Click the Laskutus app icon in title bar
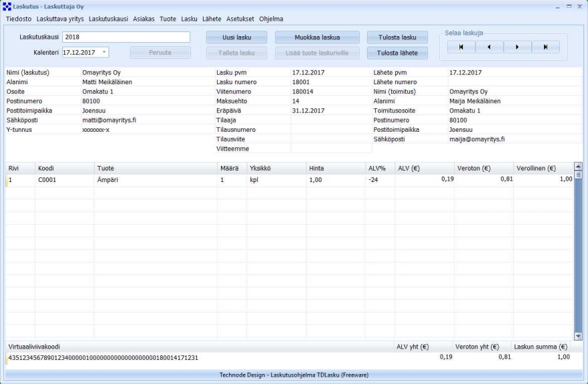This screenshot has width=588, height=384. pyautogui.click(x=7, y=7)
